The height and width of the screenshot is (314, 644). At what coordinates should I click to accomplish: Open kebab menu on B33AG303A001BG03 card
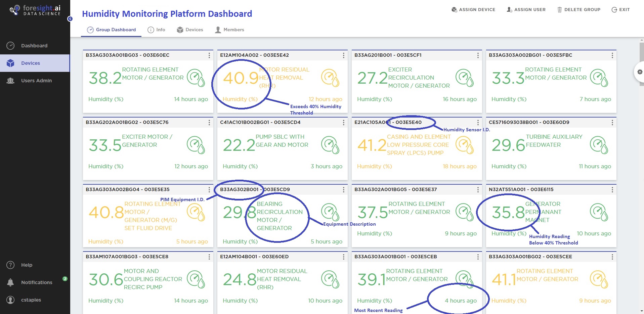209,55
